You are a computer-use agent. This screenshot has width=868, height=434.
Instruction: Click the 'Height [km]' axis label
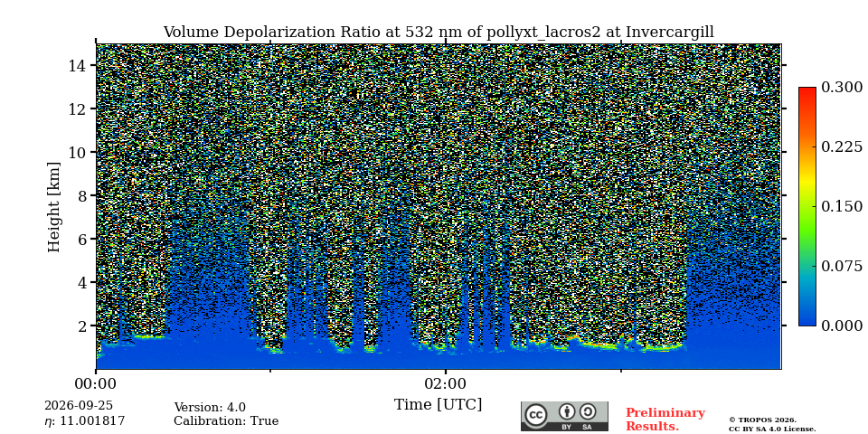click(53, 207)
